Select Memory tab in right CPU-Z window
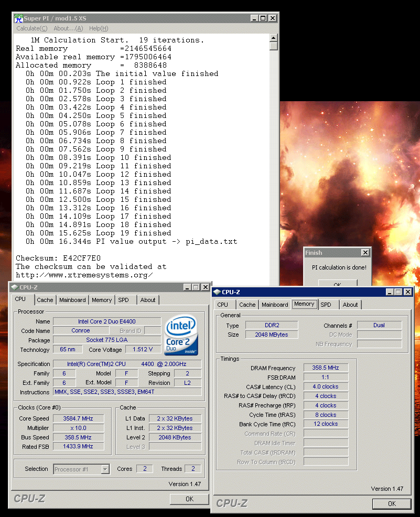Viewport: 420px width, 517px height. coord(304,304)
